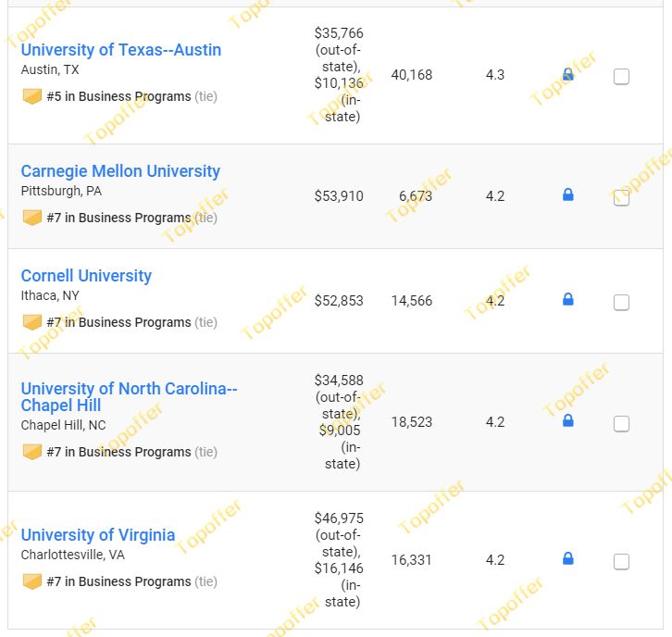672x637 pixels.
Task: Click the lock icon for University of Texas--Austin
Action: click(567, 74)
